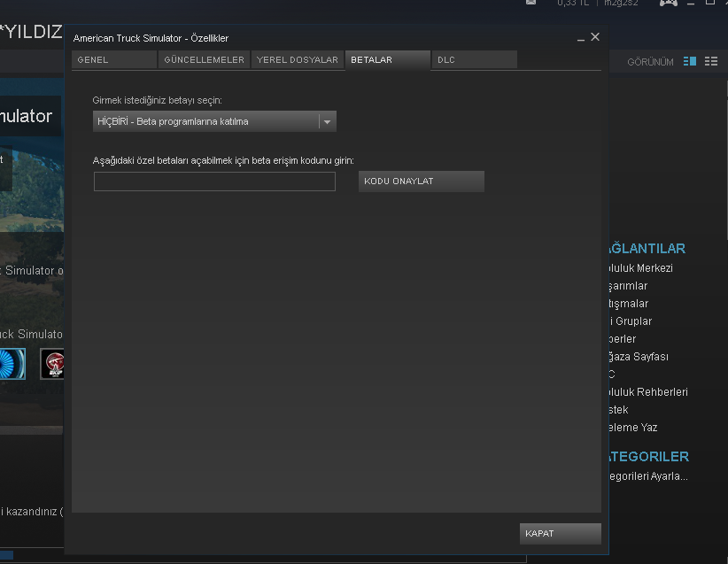The width and height of the screenshot is (728, 564).
Task: Click the beta access code instruction text
Action: pyautogui.click(x=223, y=160)
